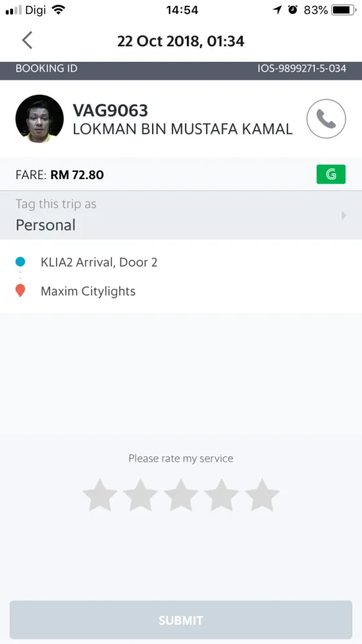Image resolution: width=362 pixels, height=644 pixels.
Task: Tap the Wi-Fi icon in the status bar
Action: coord(59,10)
